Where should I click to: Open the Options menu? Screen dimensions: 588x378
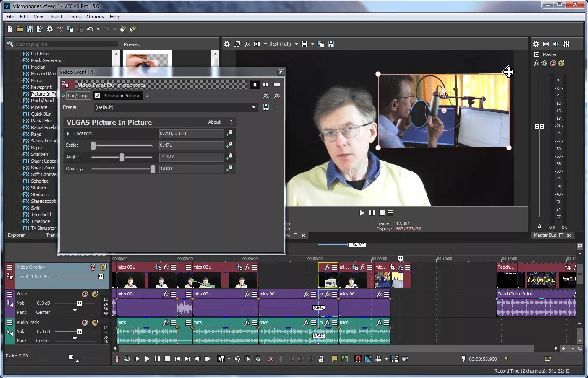pyautogui.click(x=95, y=17)
